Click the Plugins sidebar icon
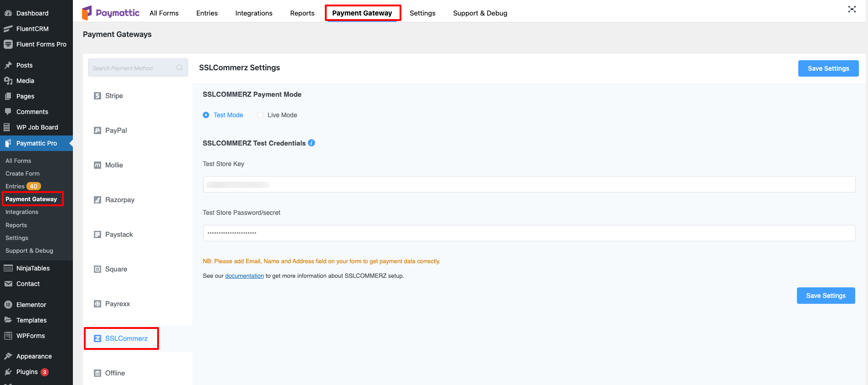The width and height of the screenshot is (868, 385). tap(8, 372)
